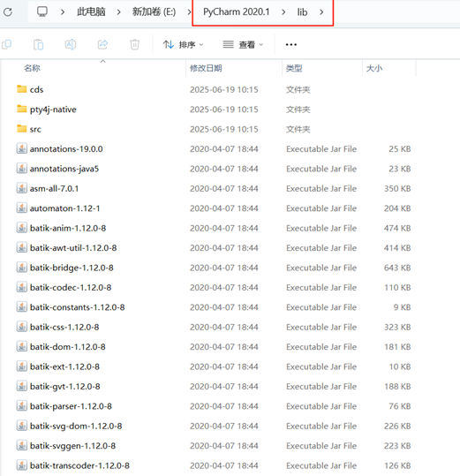Image resolution: width=460 pixels, height=476 pixels.
Task: Click the lib breadcrumb segment
Action: tap(302, 12)
